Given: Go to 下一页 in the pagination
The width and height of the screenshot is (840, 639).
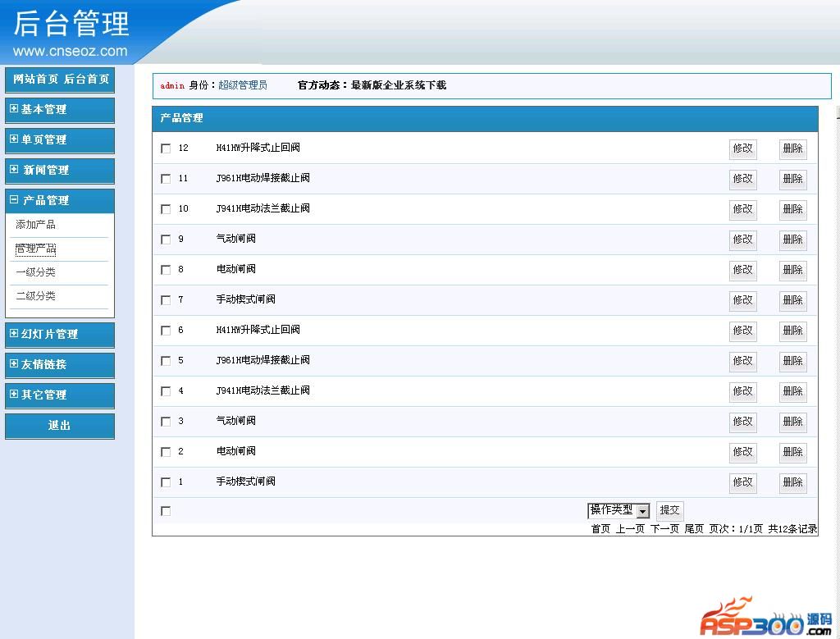Looking at the screenshot, I should coord(664,529).
